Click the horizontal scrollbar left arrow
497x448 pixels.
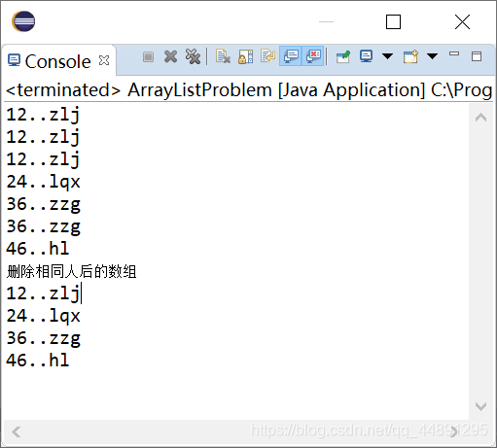pyautogui.click(x=17, y=431)
